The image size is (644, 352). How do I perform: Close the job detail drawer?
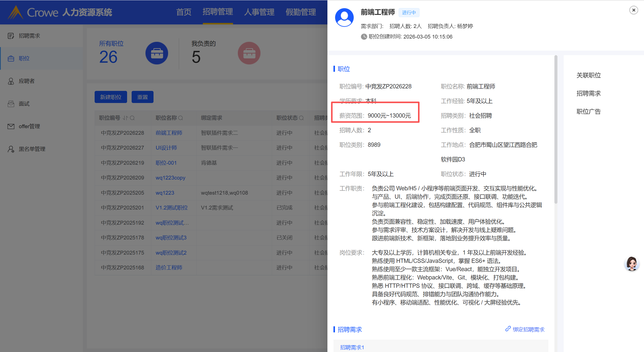tap(633, 10)
